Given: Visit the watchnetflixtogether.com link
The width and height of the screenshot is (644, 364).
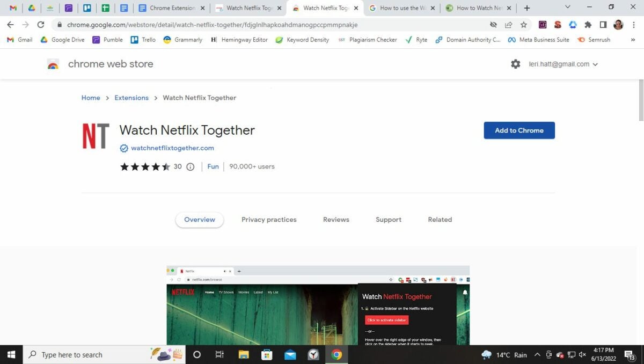Looking at the screenshot, I should (x=172, y=148).
